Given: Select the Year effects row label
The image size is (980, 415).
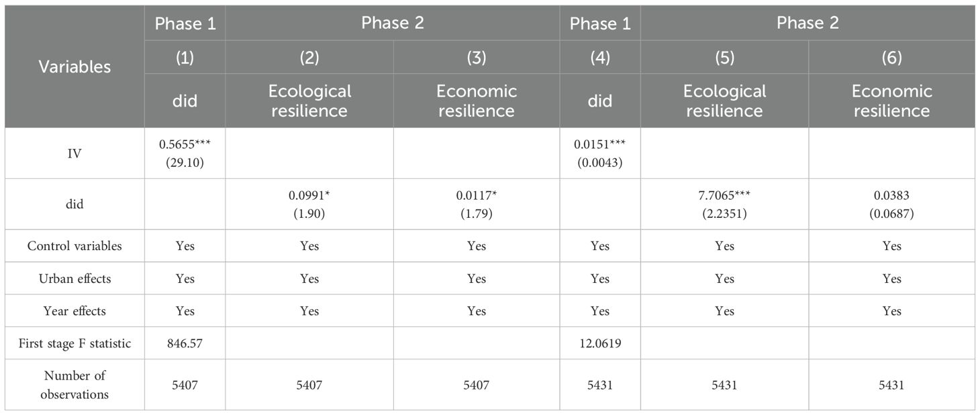Looking at the screenshot, I should tap(75, 311).
